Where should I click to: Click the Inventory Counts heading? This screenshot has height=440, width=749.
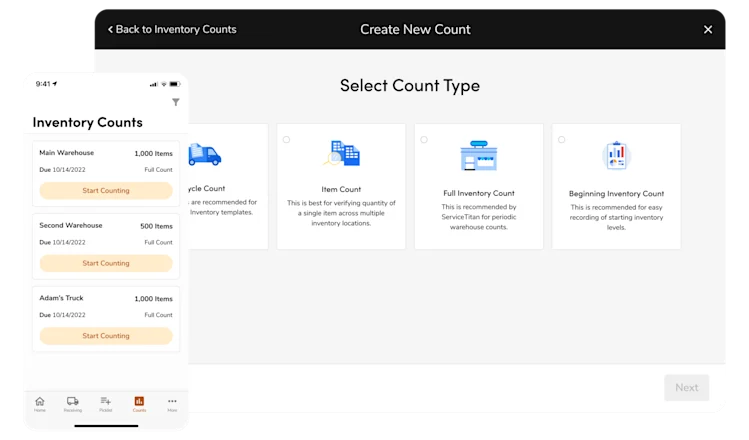pyautogui.click(x=87, y=122)
